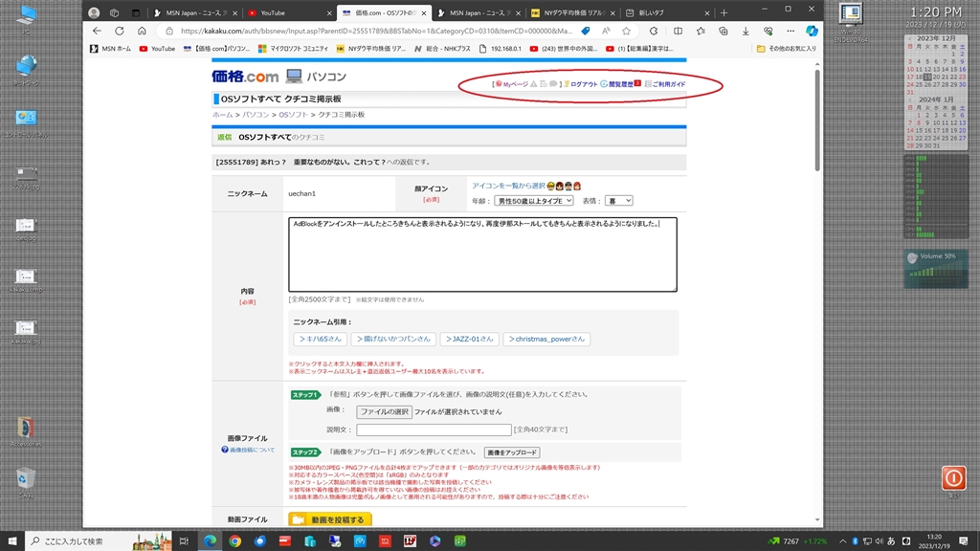Image resolution: width=980 pixels, height=551 pixels.
Task: Click the ログアウト link
Action: pyautogui.click(x=581, y=84)
